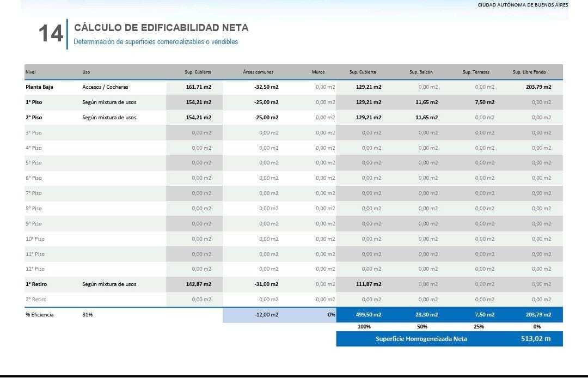Select the 1° Retiro Sup. Cubierta 142,87 m2 cell
This screenshot has width=588, height=378.
[198, 284]
